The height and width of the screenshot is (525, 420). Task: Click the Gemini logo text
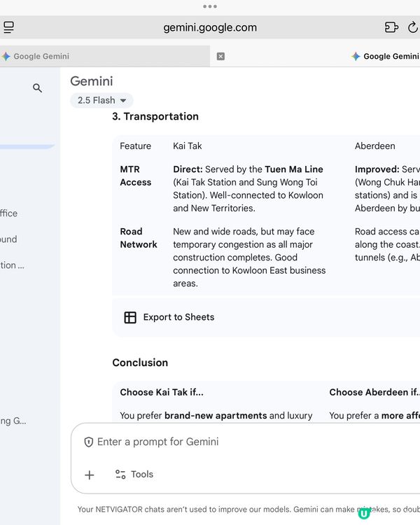[x=92, y=81]
